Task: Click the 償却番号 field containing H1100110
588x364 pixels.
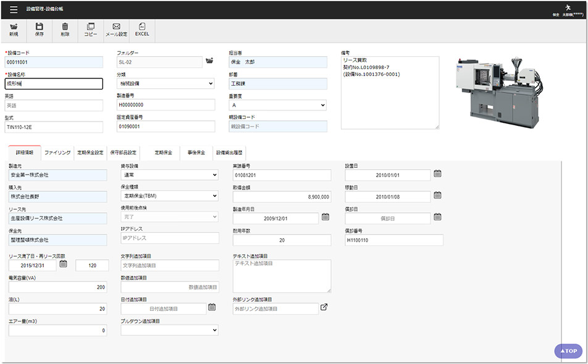Action: pos(394,240)
